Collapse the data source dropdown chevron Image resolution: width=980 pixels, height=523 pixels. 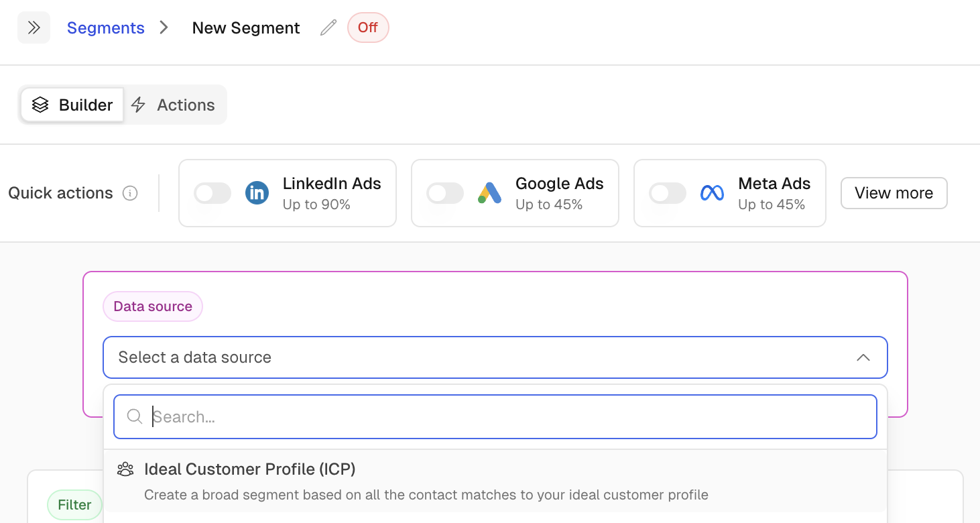click(863, 357)
